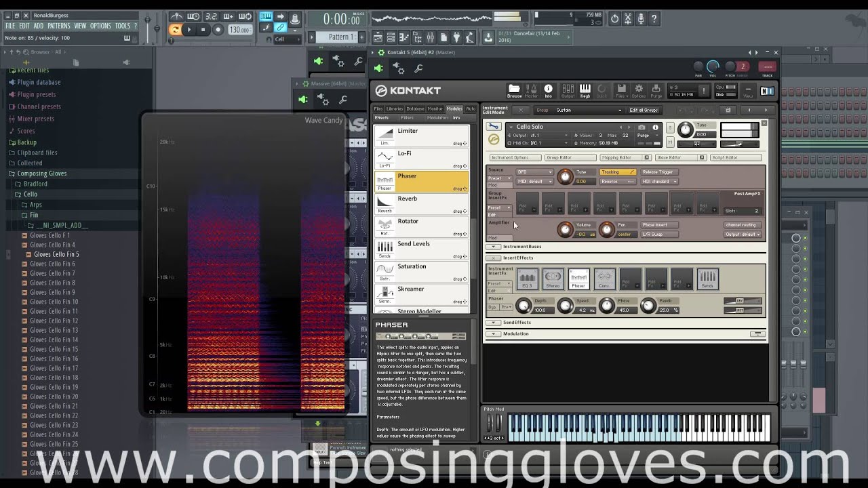The width and height of the screenshot is (868, 488).
Task: Toggle the Reverse button in Source
Action: click(617, 182)
